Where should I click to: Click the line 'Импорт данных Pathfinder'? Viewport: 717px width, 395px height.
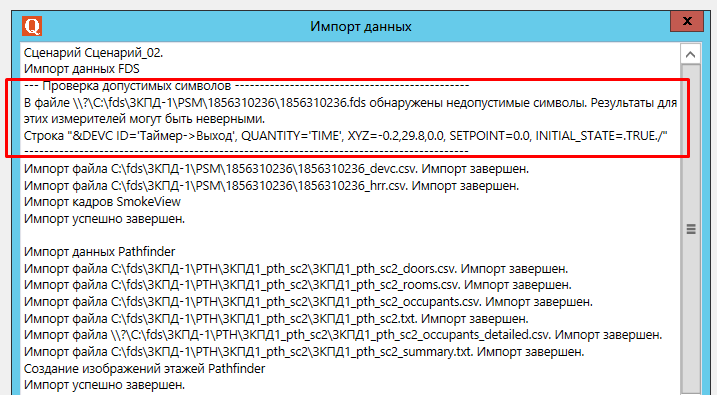[x=100, y=252]
